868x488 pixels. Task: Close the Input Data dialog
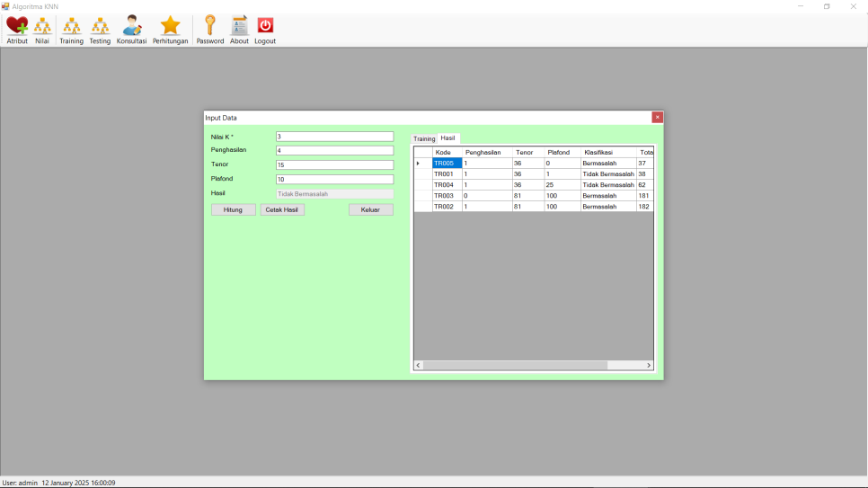(657, 117)
